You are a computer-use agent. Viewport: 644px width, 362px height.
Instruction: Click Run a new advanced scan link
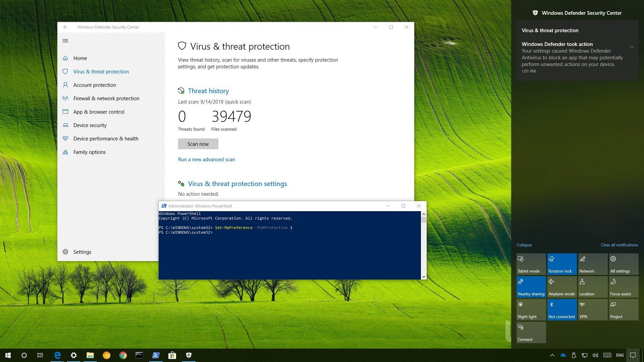pos(206,159)
